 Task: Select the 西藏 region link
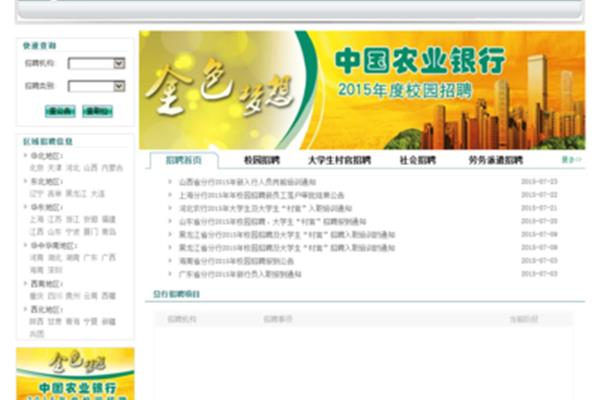[109, 296]
